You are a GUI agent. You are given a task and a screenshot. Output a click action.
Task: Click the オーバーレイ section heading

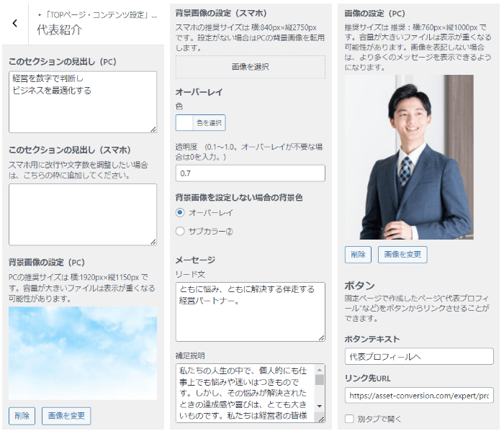pyautogui.click(x=199, y=92)
